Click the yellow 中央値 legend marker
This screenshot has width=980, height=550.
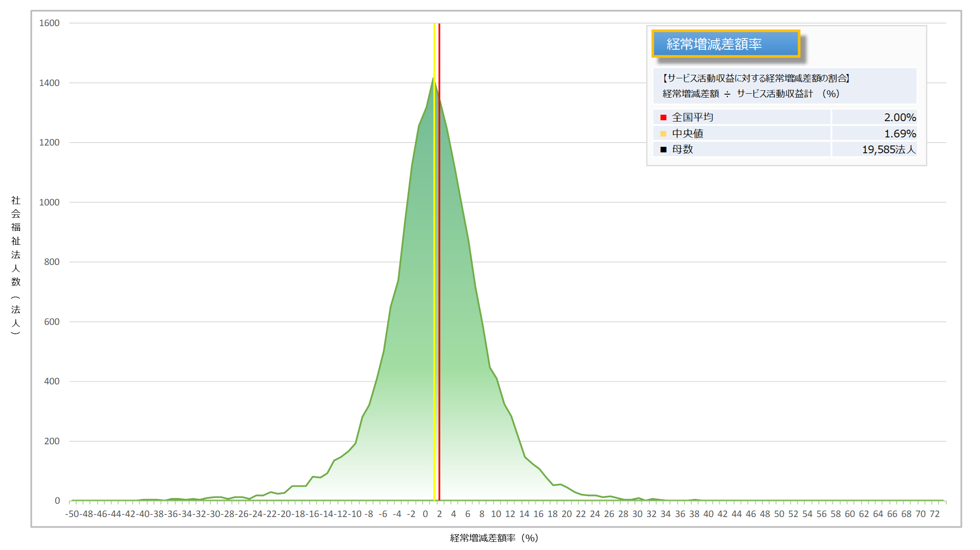(x=663, y=134)
